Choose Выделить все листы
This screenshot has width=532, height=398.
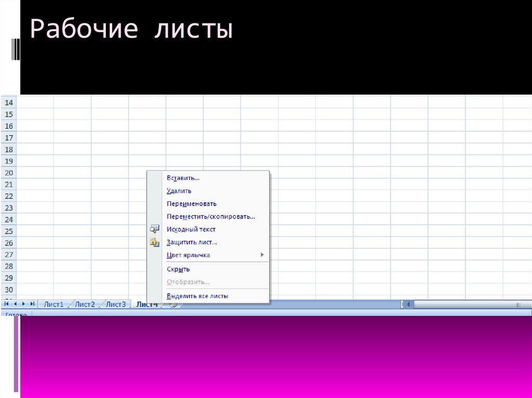pyautogui.click(x=197, y=295)
